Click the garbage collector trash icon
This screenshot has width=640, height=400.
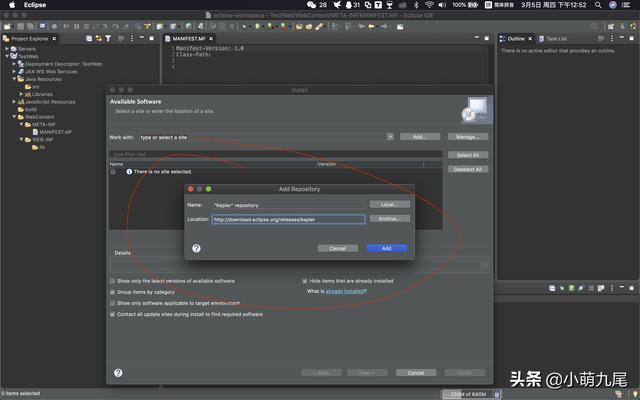click(497, 394)
